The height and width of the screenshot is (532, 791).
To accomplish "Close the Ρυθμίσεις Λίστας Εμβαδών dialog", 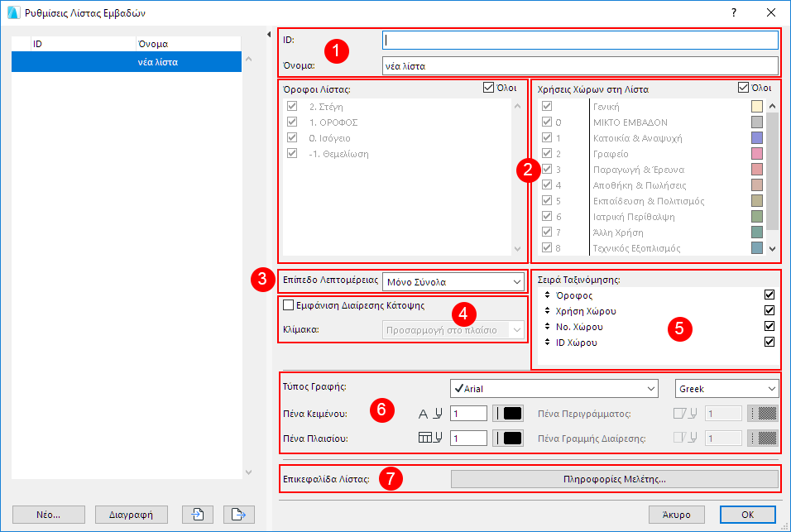I will pyautogui.click(x=771, y=12).
